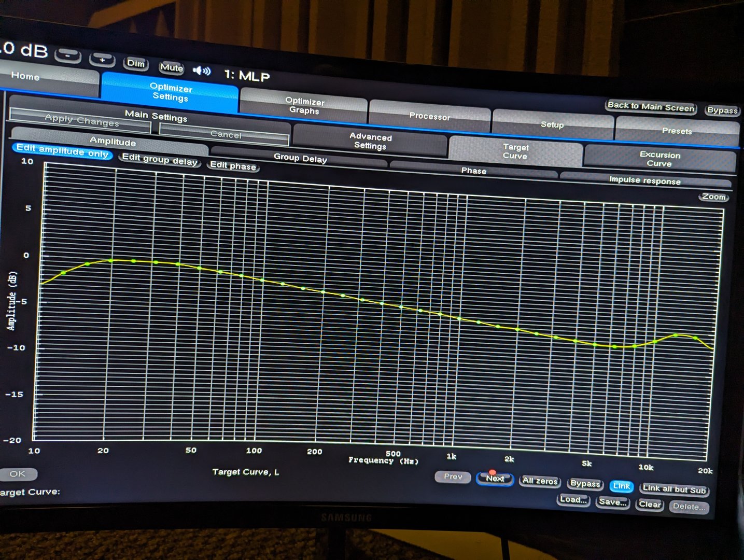
Task: Switch to Excursion Curve tab
Action: [x=659, y=159]
